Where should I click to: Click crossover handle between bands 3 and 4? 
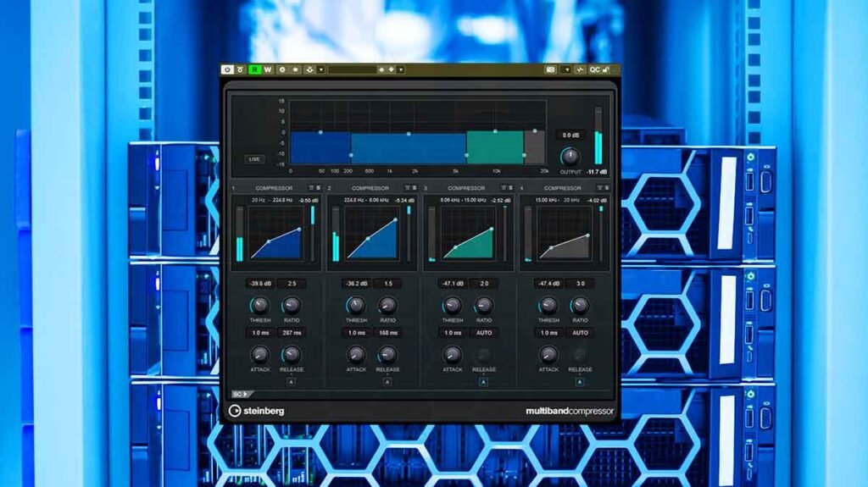[x=524, y=156]
